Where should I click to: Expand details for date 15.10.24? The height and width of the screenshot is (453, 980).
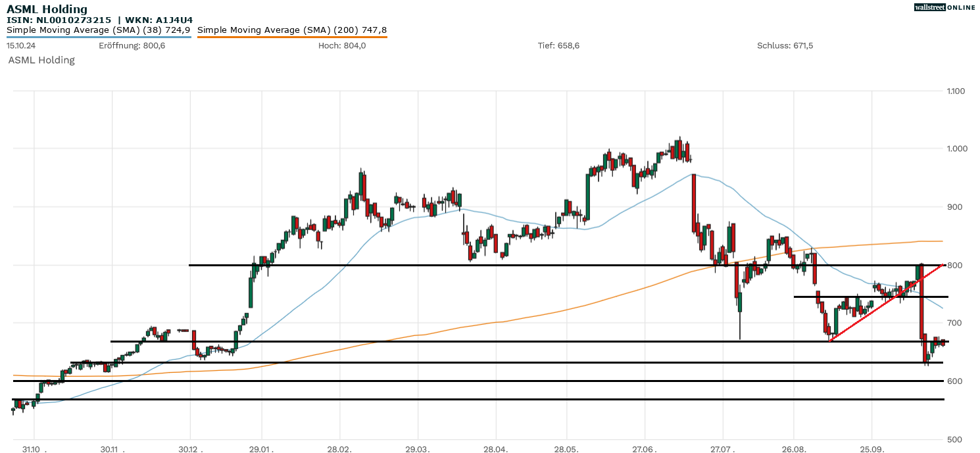pos(20,46)
